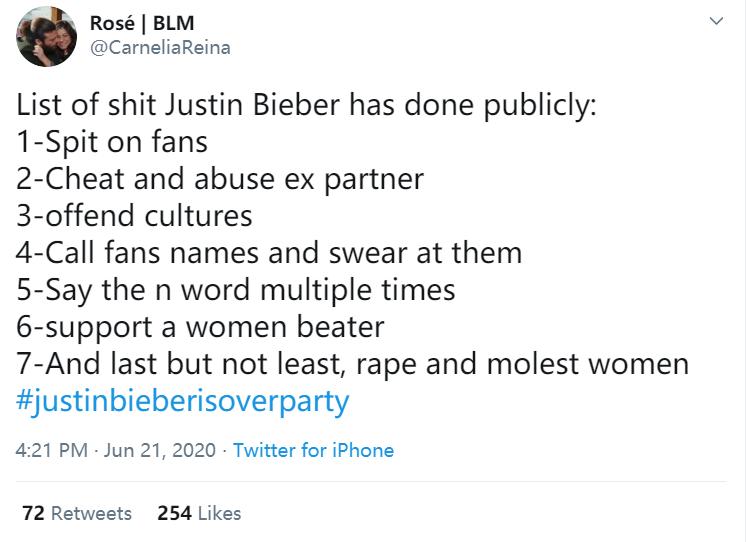Click the tweet line beginning '7-And last'

pyautogui.click(x=353, y=364)
